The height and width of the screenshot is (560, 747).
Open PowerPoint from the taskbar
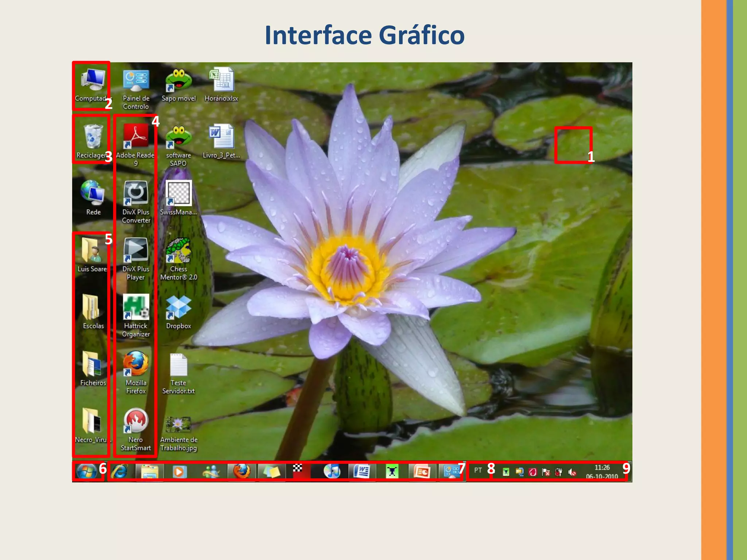click(x=422, y=472)
